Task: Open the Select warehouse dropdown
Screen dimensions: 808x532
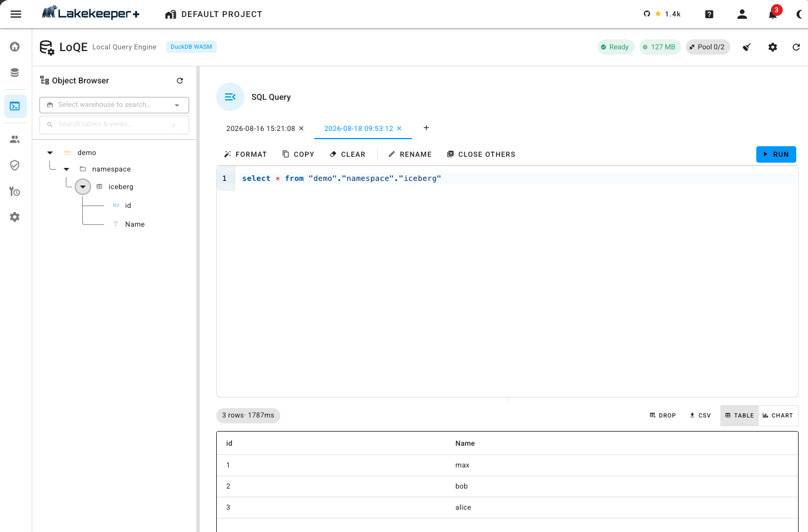Action: click(114, 105)
